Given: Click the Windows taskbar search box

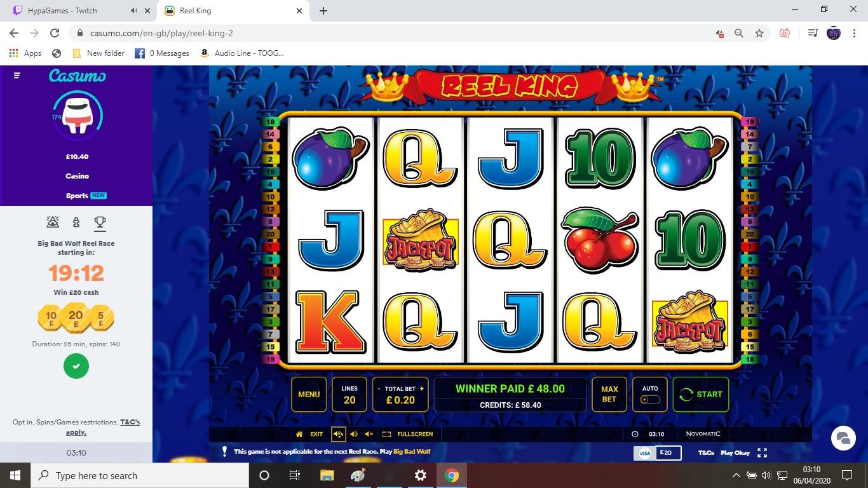Looking at the screenshot, I should [x=140, y=475].
